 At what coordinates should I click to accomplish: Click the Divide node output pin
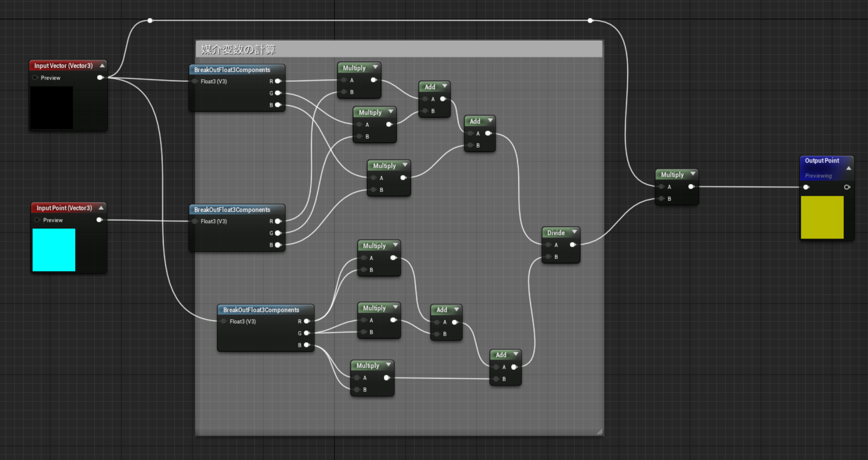pyautogui.click(x=573, y=245)
